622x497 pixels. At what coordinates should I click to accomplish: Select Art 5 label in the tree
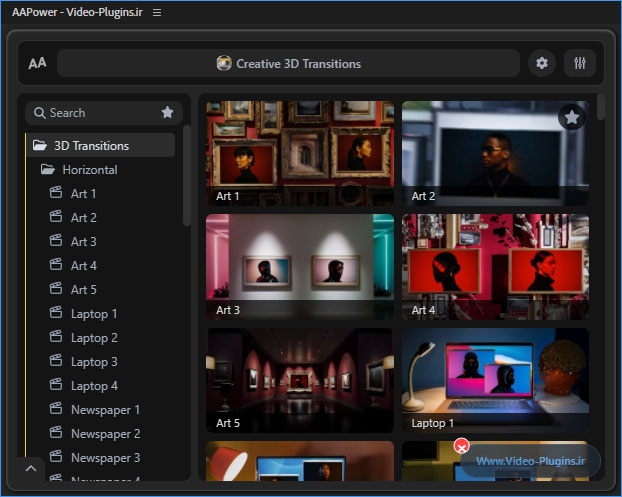(x=84, y=290)
